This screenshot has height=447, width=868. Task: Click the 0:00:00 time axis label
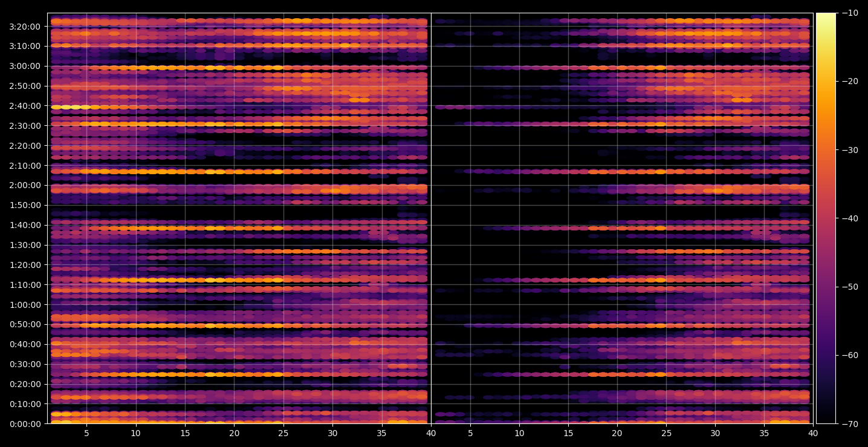26,424
